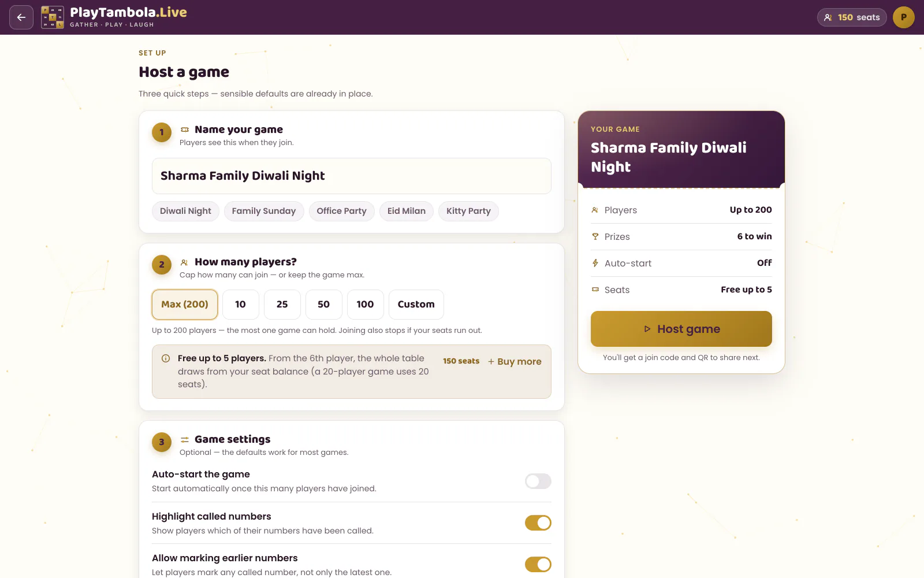Click the Sharma Family Diwali Night card title
The height and width of the screenshot is (578, 924).
click(669, 157)
